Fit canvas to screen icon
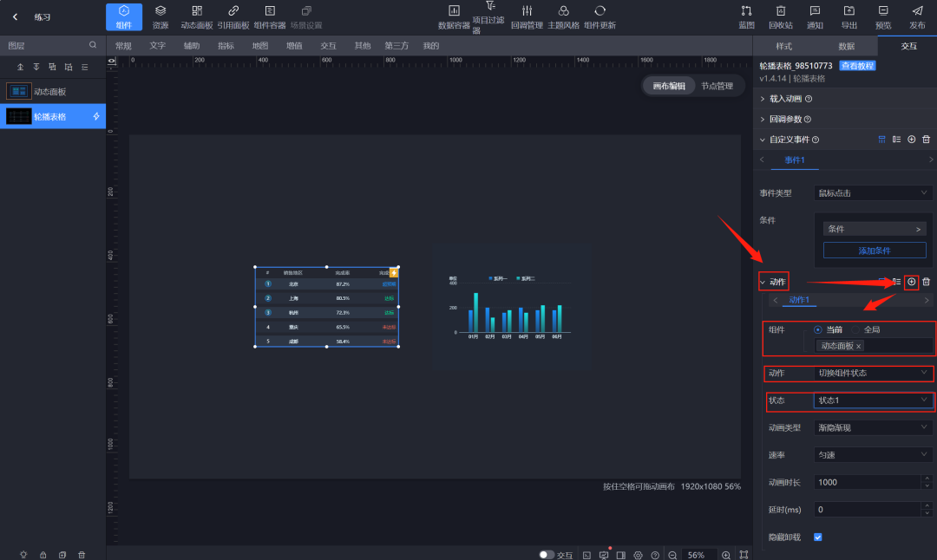 pos(744,555)
